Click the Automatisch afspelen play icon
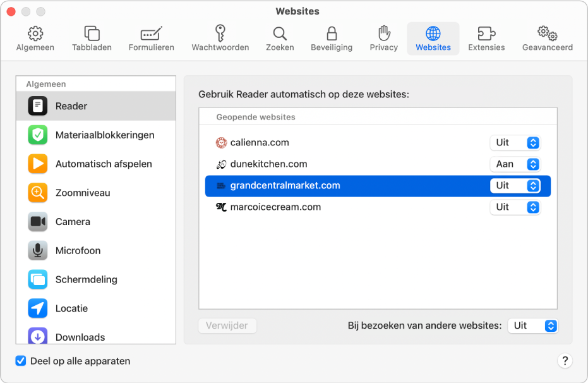Screen dimensions: 588x383 [x=37, y=164]
